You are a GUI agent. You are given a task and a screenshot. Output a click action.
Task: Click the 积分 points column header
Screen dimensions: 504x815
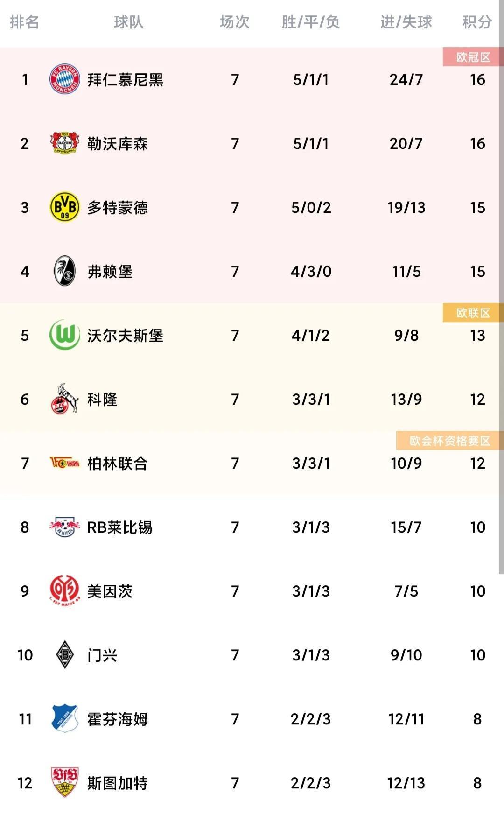click(x=476, y=22)
